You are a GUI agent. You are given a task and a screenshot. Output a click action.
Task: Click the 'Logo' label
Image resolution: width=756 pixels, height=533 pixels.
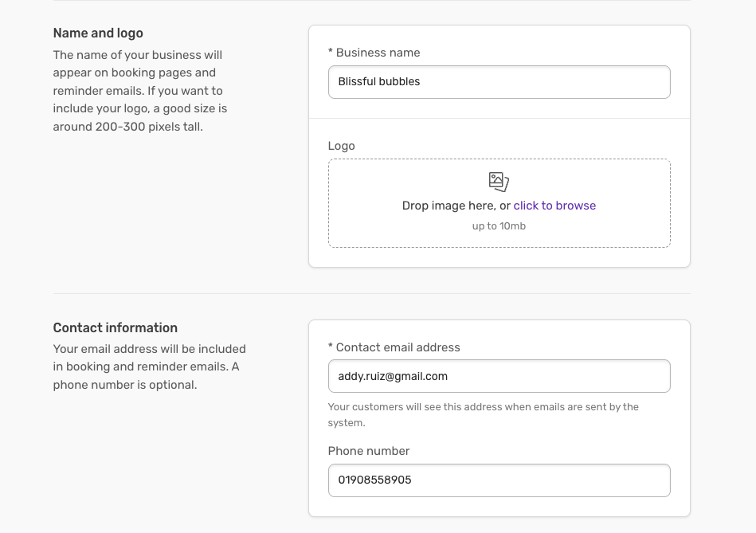click(x=342, y=146)
